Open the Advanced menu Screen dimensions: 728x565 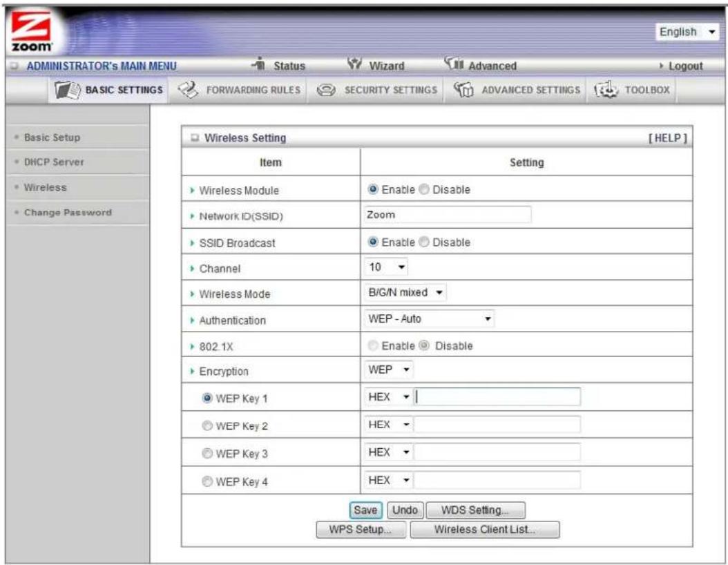click(x=492, y=66)
